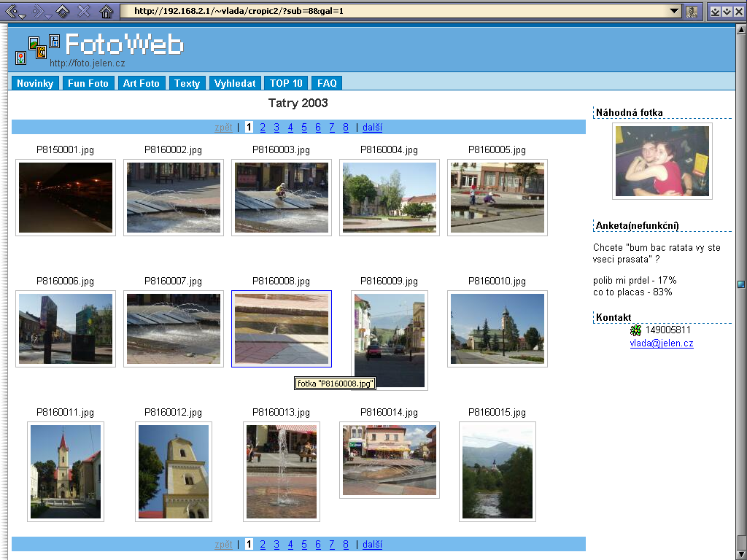
Task: Click the diamond-shaped reload icon
Action: pyautogui.click(x=63, y=11)
